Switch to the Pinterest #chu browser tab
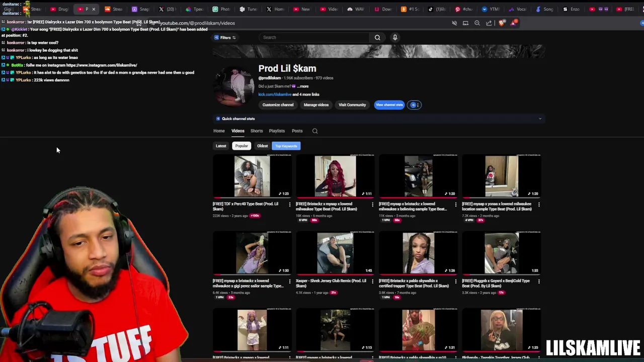This screenshot has width=644, height=362. 463,9
